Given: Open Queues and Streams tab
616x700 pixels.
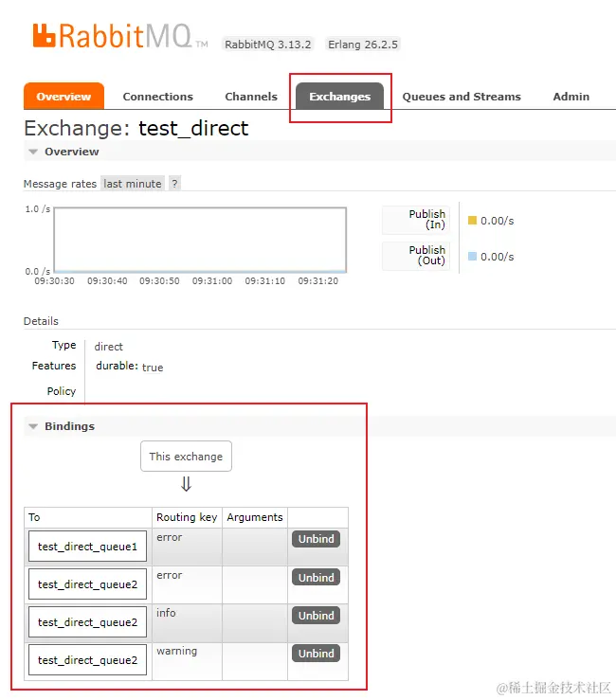Looking at the screenshot, I should pyautogui.click(x=462, y=97).
